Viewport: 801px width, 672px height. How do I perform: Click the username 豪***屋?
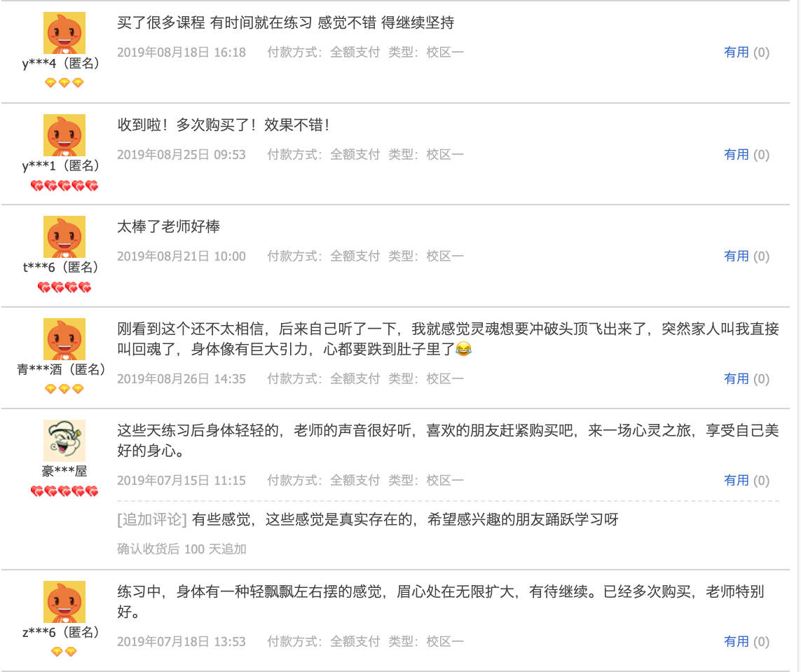pos(64,471)
